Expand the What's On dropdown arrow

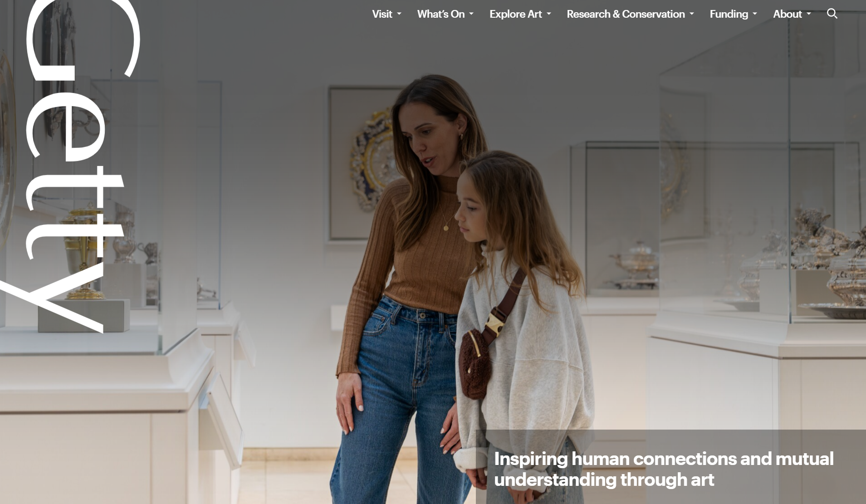[x=471, y=14]
